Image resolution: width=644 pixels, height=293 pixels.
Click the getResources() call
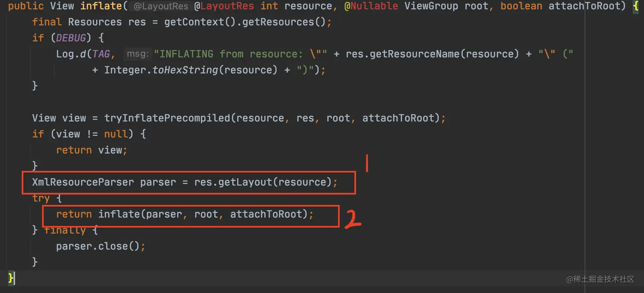point(285,22)
